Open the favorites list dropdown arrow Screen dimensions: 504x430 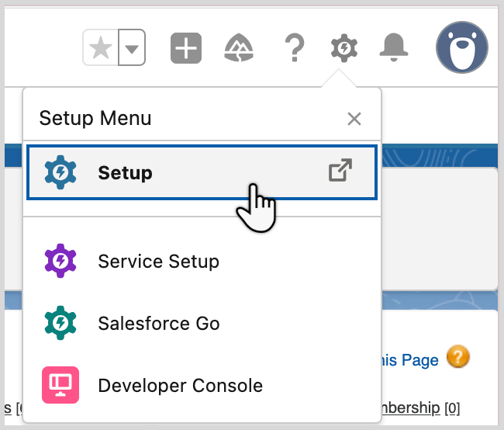pos(132,47)
